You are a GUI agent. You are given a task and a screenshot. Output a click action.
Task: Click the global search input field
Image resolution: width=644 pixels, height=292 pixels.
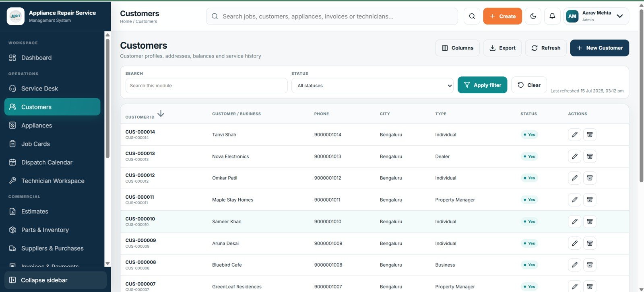pos(332,16)
